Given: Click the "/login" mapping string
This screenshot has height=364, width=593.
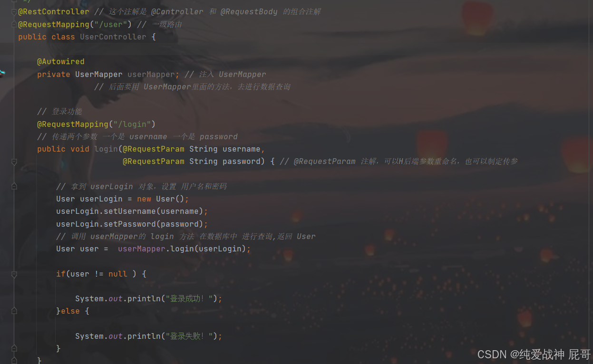Looking at the screenshot, I should (x=132, y=124).
